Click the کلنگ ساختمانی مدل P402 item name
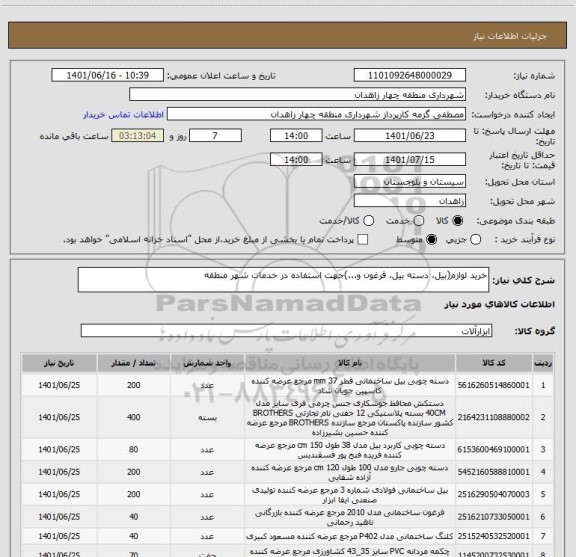Image resolution: width=576 pixels, height=557 pixels. coord(350,536)
